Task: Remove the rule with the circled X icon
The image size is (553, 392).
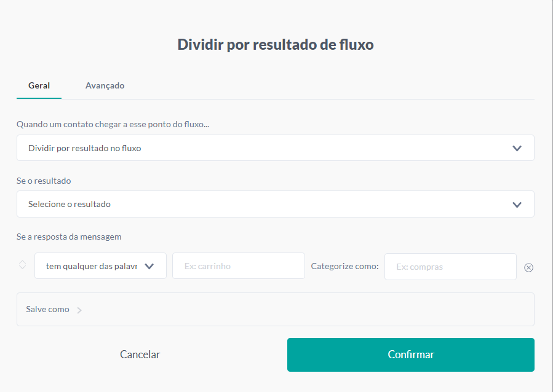Action: 528,267
